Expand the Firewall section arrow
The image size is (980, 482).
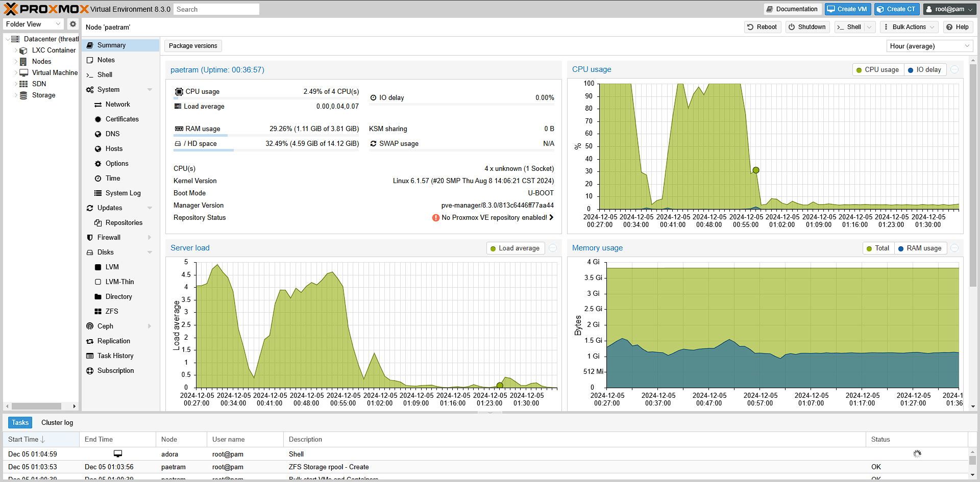150,238
